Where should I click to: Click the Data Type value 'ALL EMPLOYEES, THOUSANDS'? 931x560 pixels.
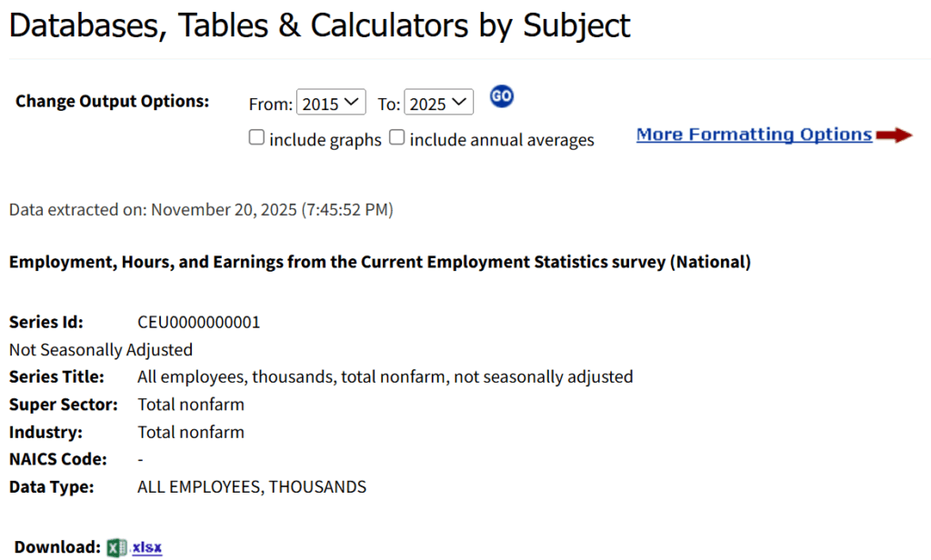pyautogui.click(x=252, y=487)
